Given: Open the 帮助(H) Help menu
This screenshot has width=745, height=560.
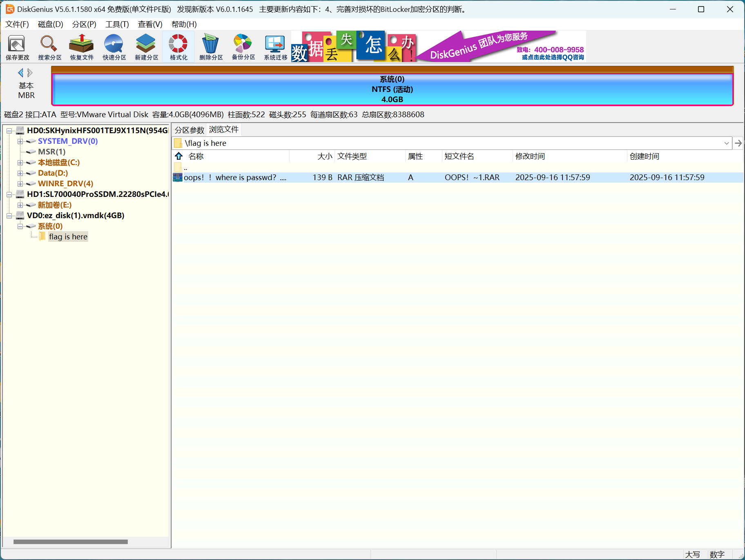Looking at the screenshot, I should [184, 24].
